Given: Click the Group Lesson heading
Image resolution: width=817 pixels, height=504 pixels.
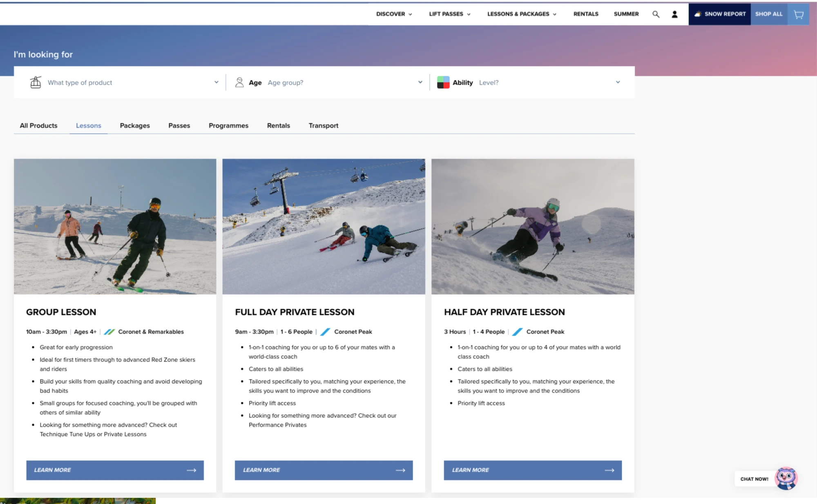Looking at the screenshot, I should click(61, 312).
